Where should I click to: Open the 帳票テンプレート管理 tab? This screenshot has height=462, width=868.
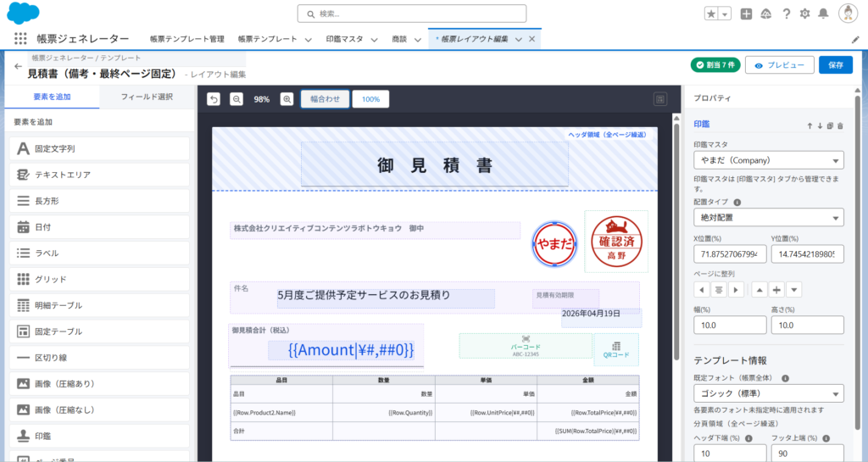[x=187, y=39]
